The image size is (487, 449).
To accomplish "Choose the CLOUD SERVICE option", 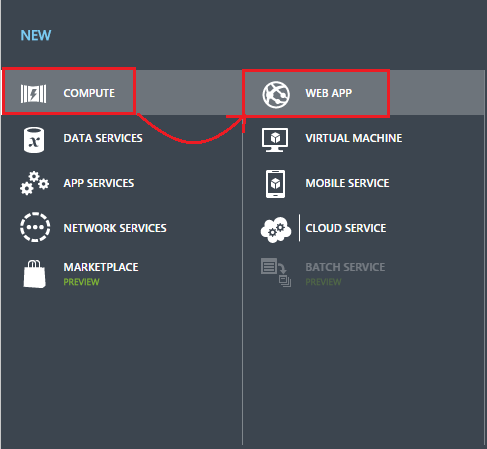I will point(346,228).
